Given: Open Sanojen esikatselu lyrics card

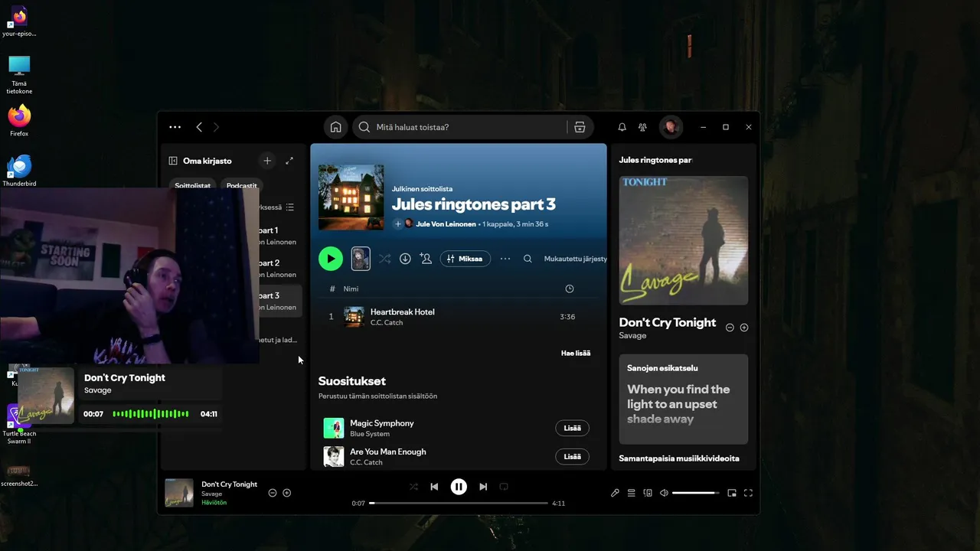Looking at the screenshot, I should 684,399.
